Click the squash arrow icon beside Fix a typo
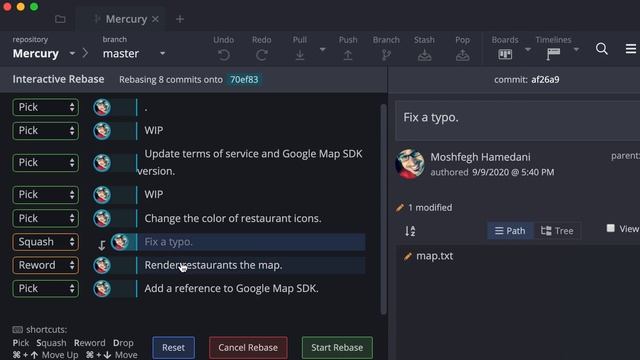The width and height of the screenshot is (640, 360). click(x=102, y=245)
